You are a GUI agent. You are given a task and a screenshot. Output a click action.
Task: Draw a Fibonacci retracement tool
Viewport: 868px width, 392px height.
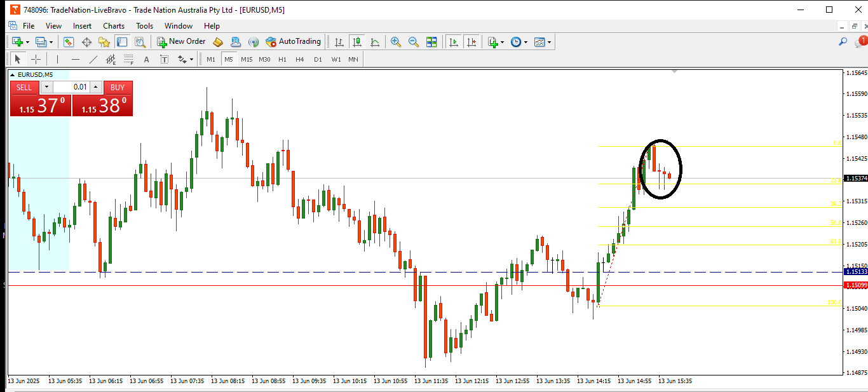(x=129, y=60)
